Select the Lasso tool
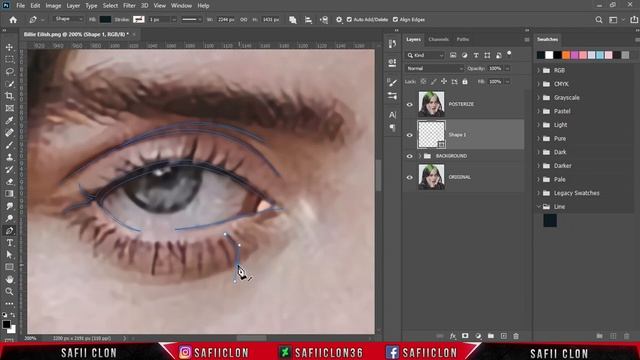The width and height of the screenshot is (640, 360). (9, 72)
